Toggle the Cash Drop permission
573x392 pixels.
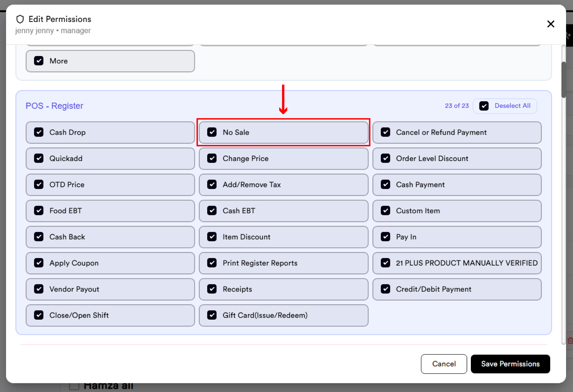click(39, 132)
